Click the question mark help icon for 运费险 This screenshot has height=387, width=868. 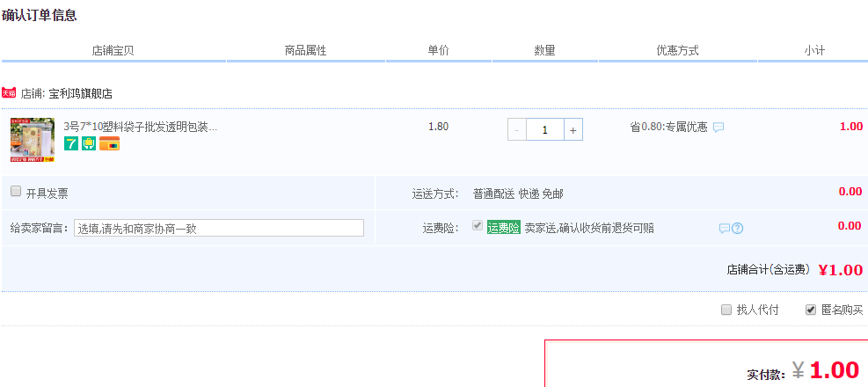[x=737, y=228]
